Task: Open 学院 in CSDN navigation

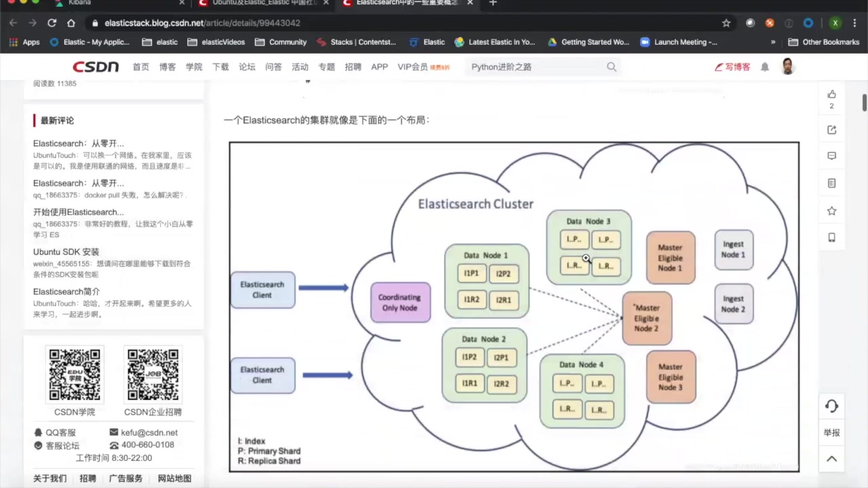Action: pyautogui.click(x=194, y=67)
